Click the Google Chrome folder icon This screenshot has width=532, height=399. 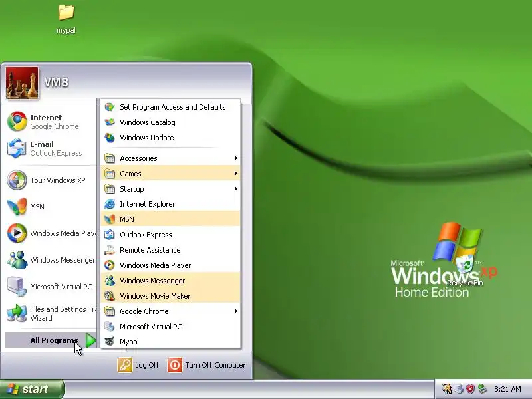click(110, 311)
